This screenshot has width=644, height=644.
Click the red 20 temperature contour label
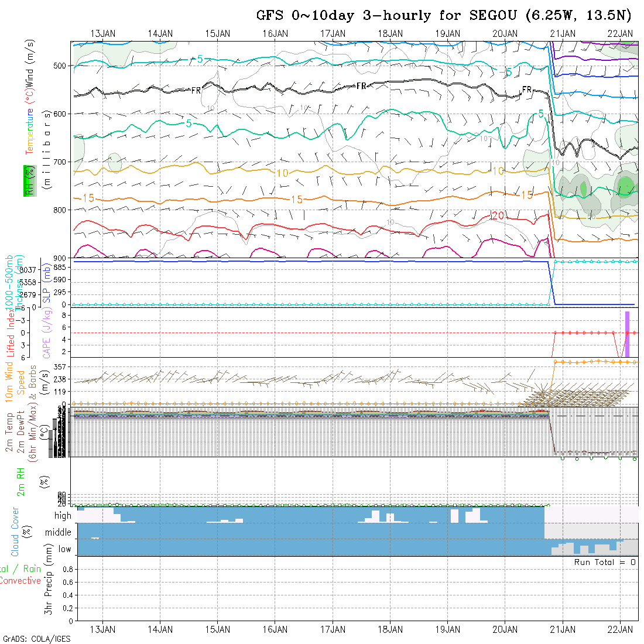498,216
